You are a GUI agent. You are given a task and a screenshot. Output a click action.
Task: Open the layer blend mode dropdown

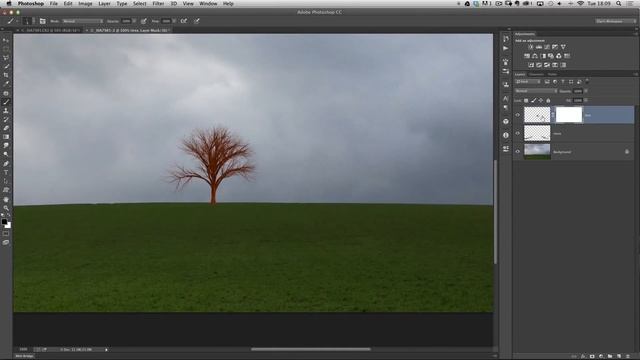click(536, 91)
